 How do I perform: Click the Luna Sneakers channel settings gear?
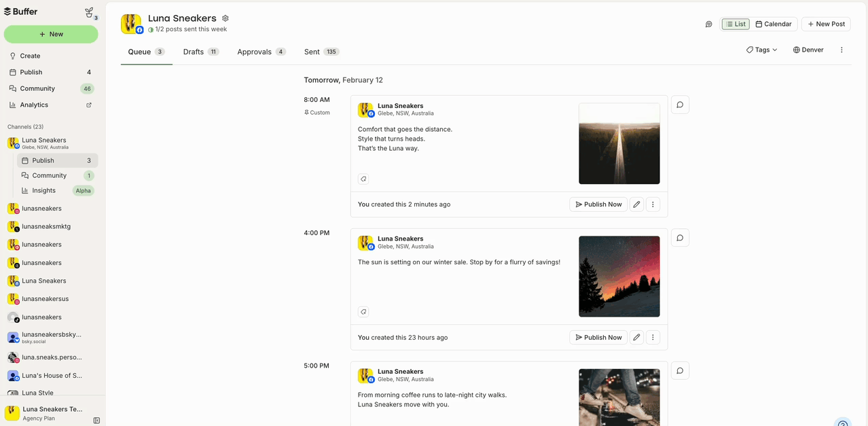(x=225, y=18)
